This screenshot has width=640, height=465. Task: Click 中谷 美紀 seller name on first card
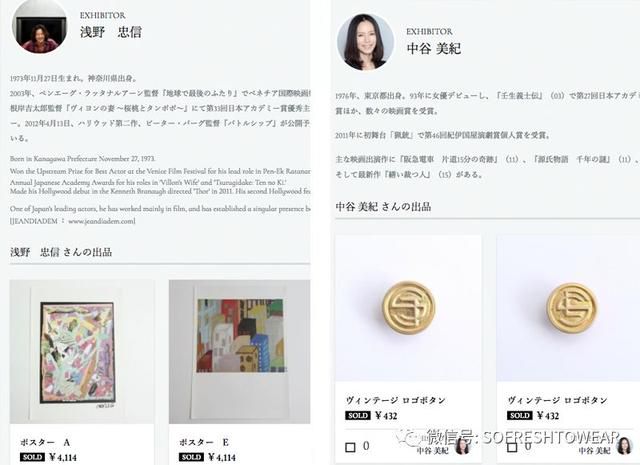point(432,450)
